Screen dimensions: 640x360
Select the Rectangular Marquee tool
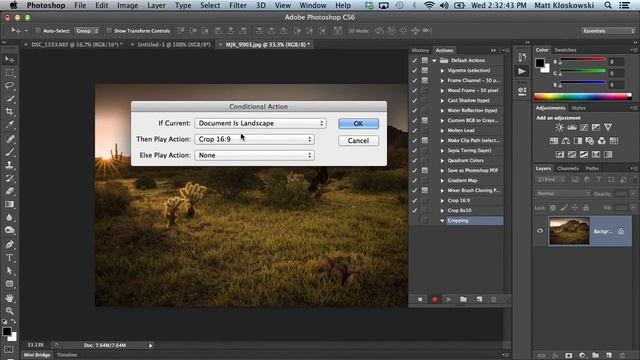(x=9, y=73)
